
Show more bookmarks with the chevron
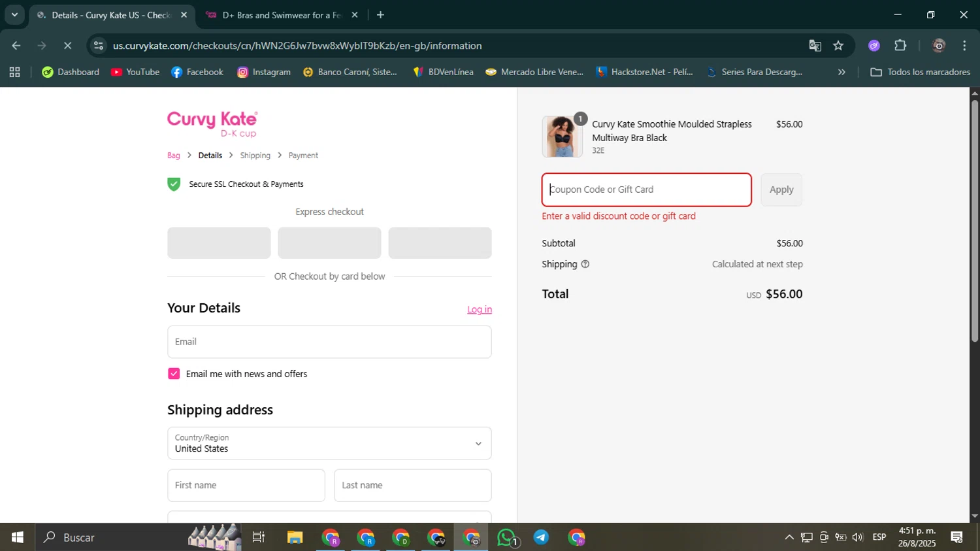pyautogui.click(x=841, y=72)
